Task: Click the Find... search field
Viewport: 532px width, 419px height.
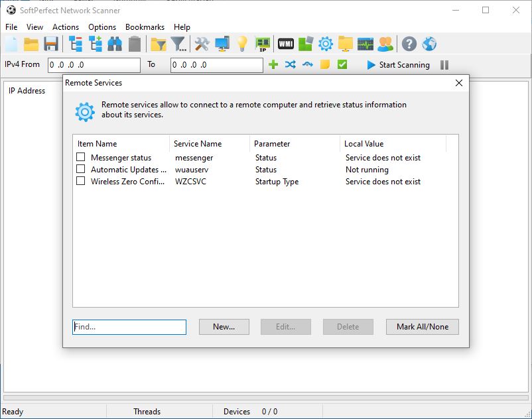Action: coord(129,327)
